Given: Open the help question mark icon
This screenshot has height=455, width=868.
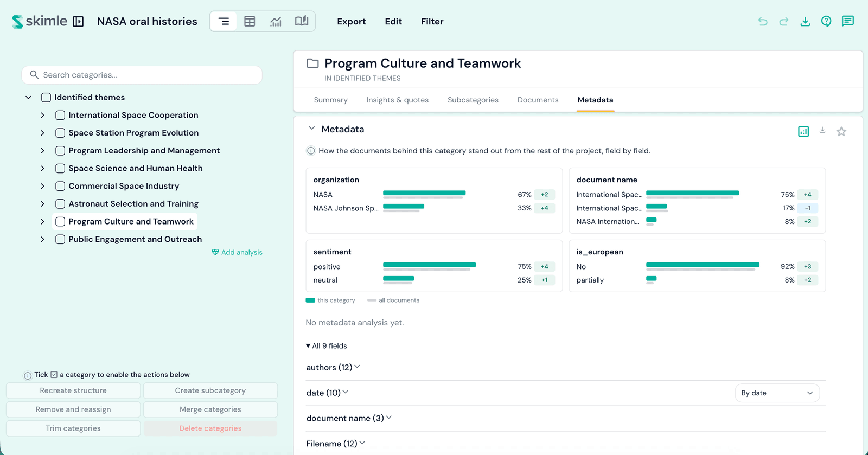Looking at the screenshot, I should click(x=826, y=21).
